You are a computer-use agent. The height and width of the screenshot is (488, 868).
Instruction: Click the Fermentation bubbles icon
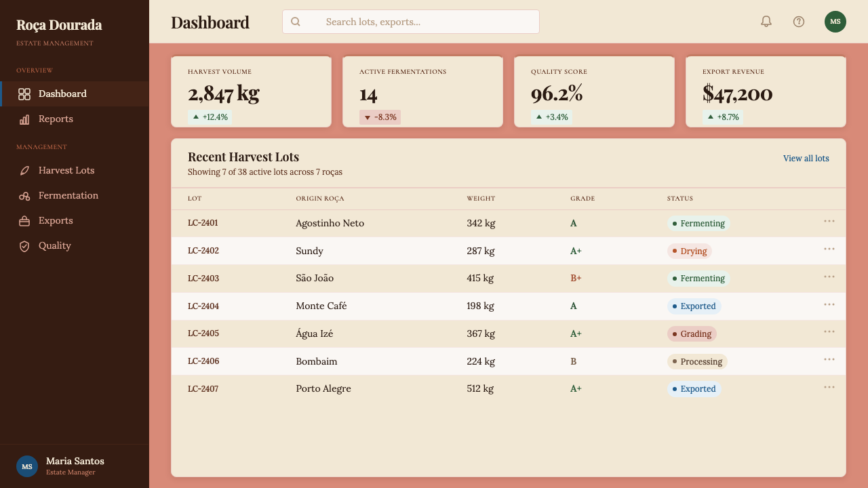pyautogui.click(x=24, y=196)
